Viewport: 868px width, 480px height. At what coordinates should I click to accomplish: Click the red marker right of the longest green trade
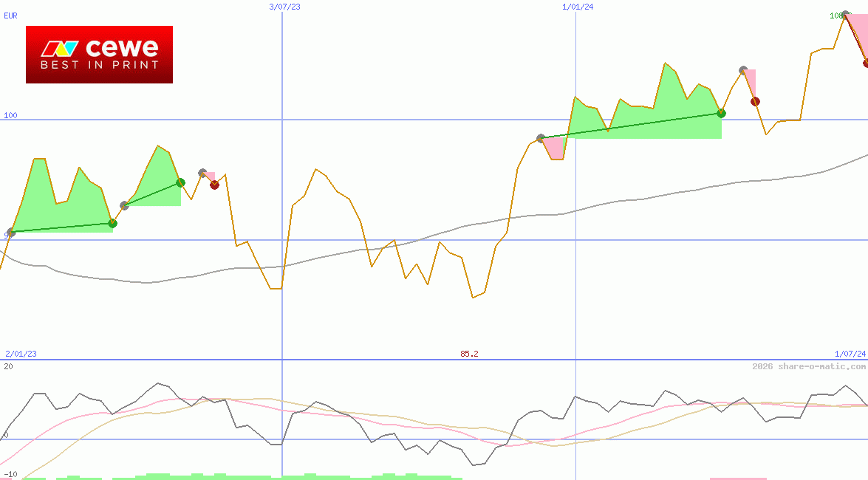coord(754,101)
